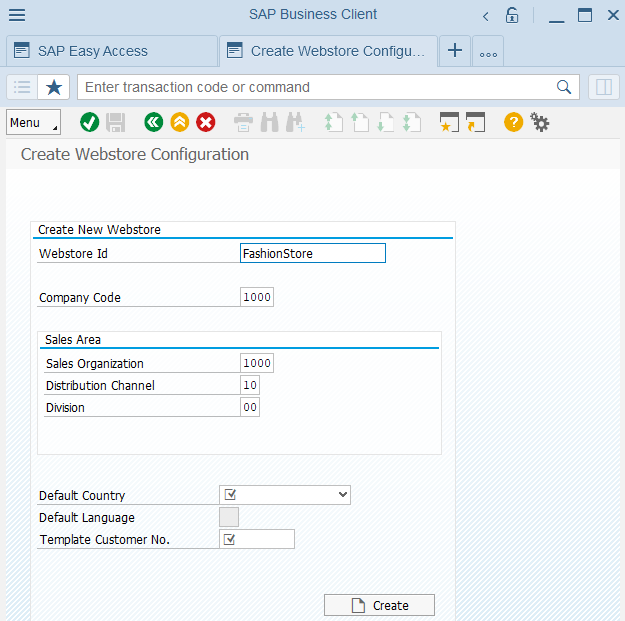This screenshot has height=621, width=625.
Task: Click the Sales Area group label
Action: (73, 340)
